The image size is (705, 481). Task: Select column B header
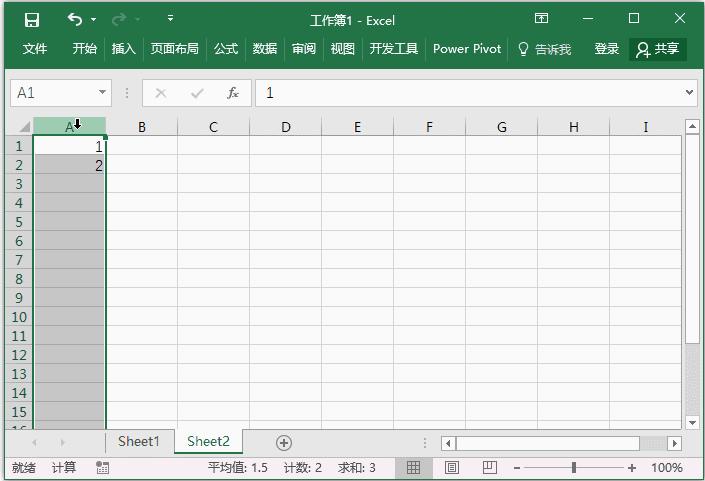coord(142,127)
